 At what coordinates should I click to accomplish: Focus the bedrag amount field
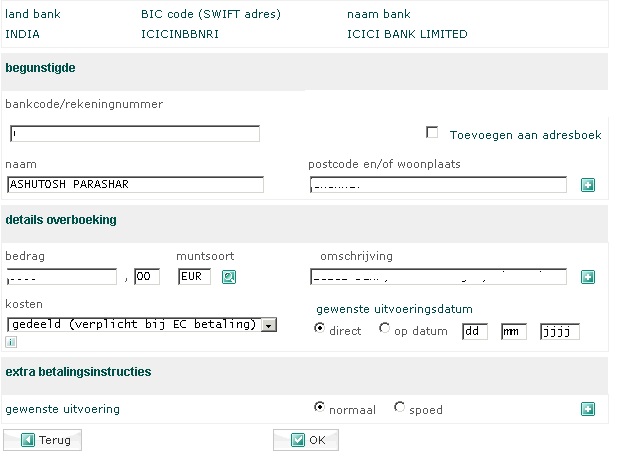coord(62,277)
